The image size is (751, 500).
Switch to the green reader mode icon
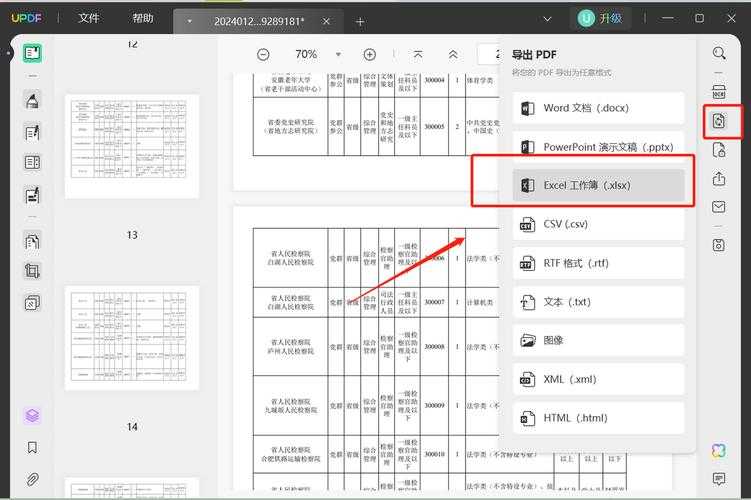click(x=32, y=54)
